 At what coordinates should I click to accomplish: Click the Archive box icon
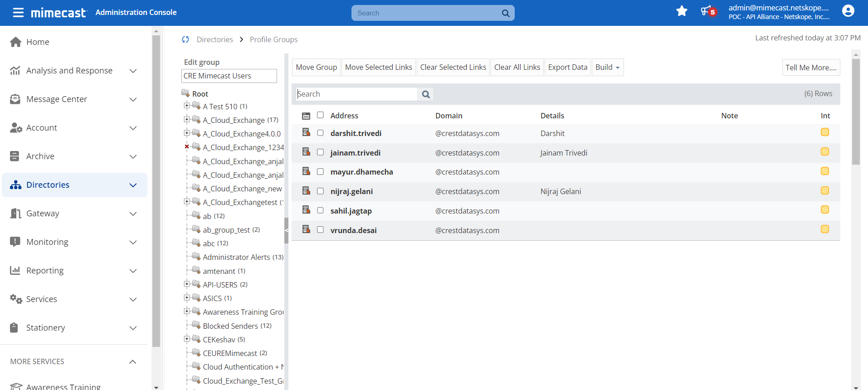pyautogui.click(x=15, y=156)
